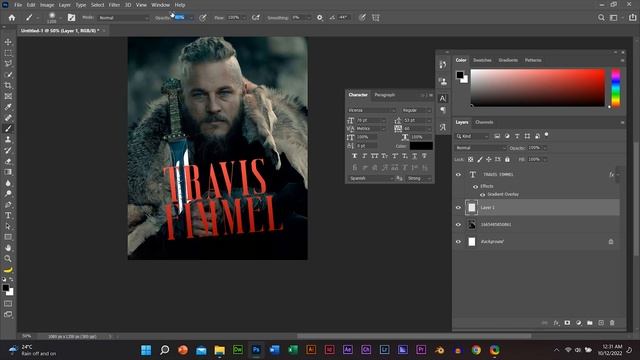Open Windows Start button on taskbar
640x360 pixels.
coord(146,350)
